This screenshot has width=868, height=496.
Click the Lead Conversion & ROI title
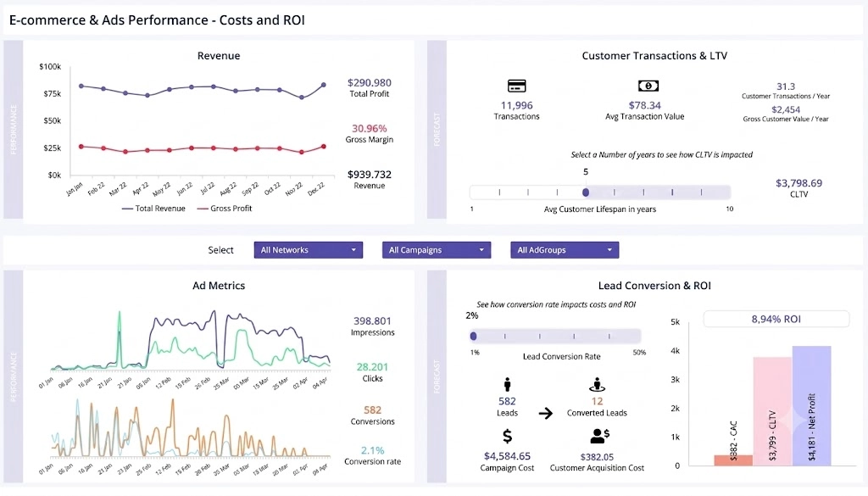click(654, 286)
